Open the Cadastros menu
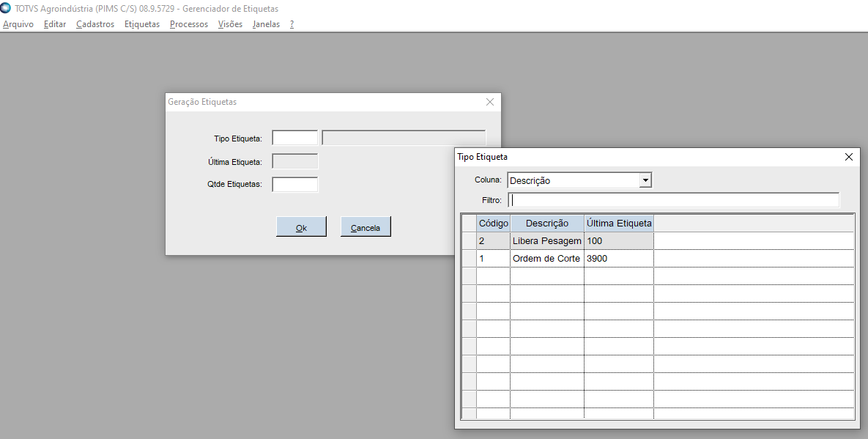The height and width of the screenshot is (439, 868). pyautogui.click(x=95, y=24)
